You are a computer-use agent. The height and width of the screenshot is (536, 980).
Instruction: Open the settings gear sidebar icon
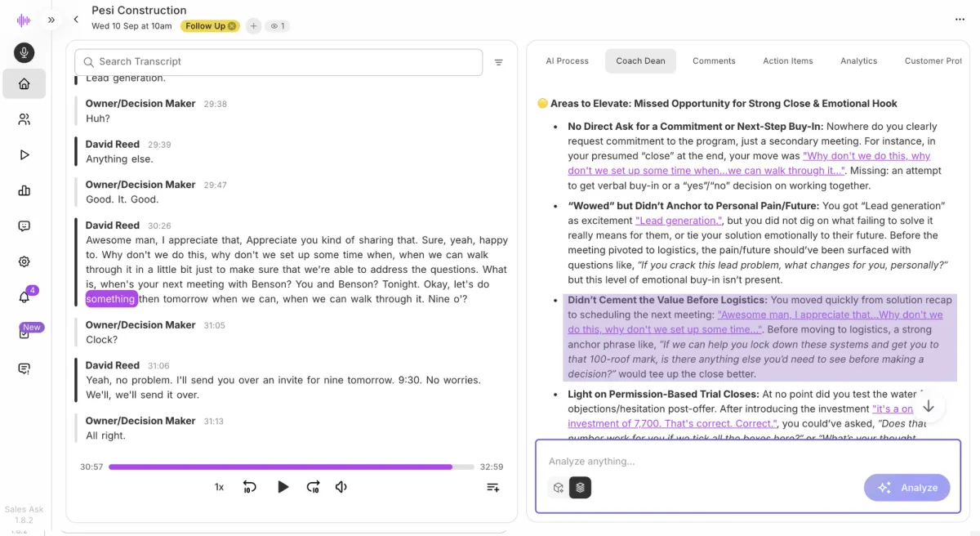point(24,261)
